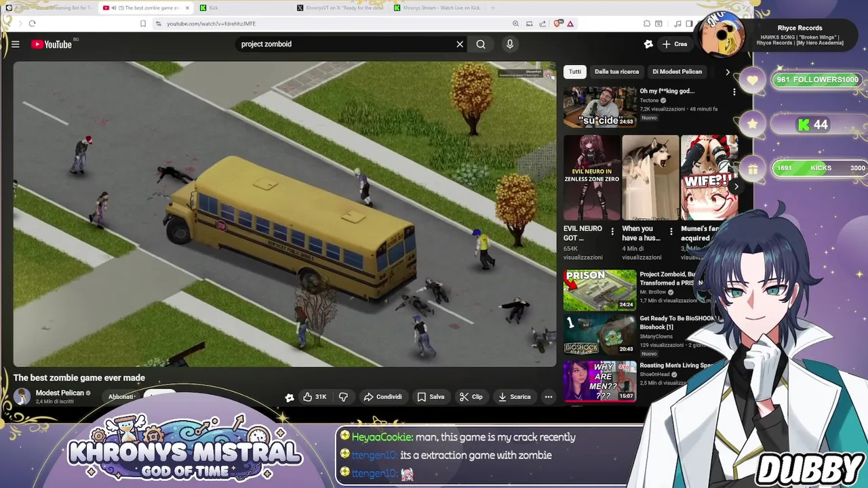Select the 'Di Modest Pelican' chip
Image resolution: width=868 pixels, height=488 pixels.
(677, 71)
